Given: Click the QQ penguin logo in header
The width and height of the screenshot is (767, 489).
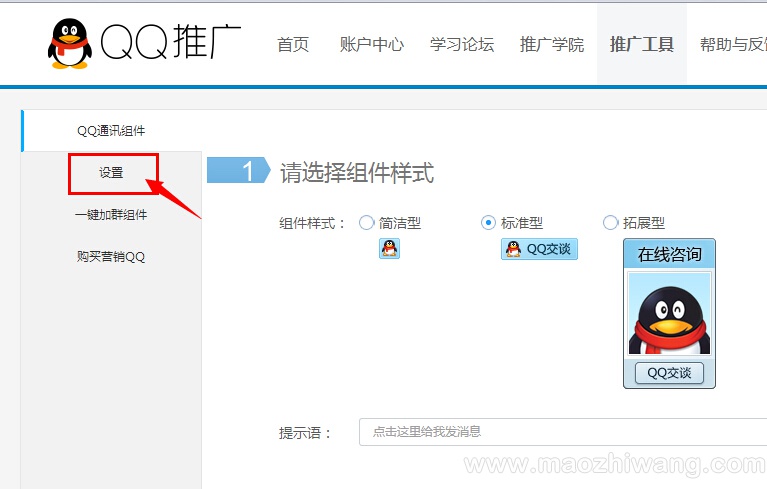Looking at the screenshot, I should pyautogui.click(x=69, y=42).
